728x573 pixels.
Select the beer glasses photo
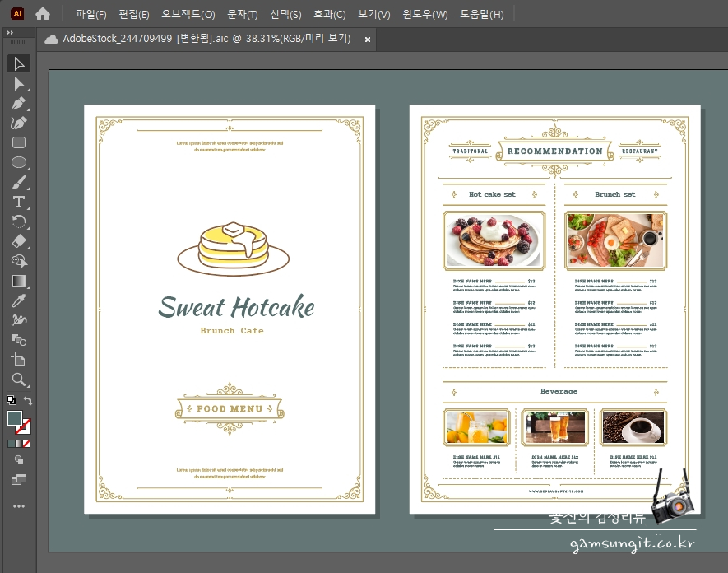click(x=554, y=427)
